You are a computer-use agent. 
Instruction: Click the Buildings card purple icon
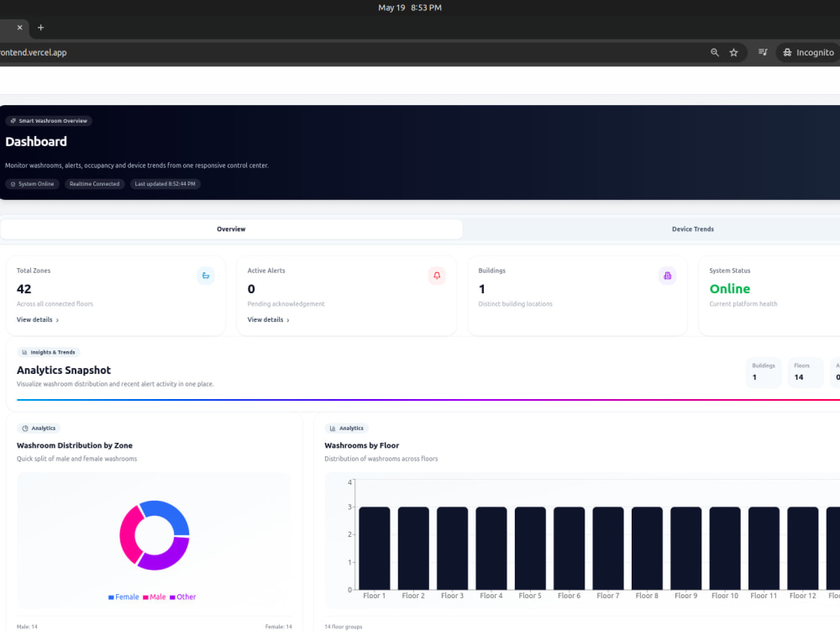pos(667,276)
